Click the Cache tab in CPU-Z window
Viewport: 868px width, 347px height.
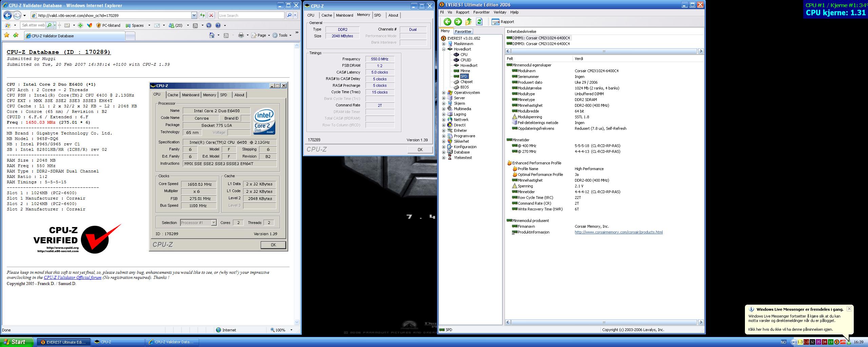pyautogui.click(x=327, y=15)
